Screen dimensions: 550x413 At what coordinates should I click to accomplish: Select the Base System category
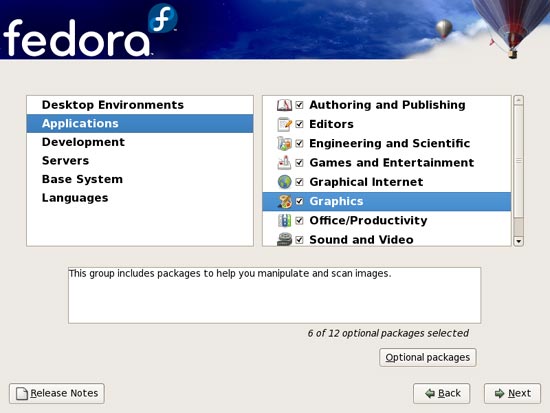[140, 179]
